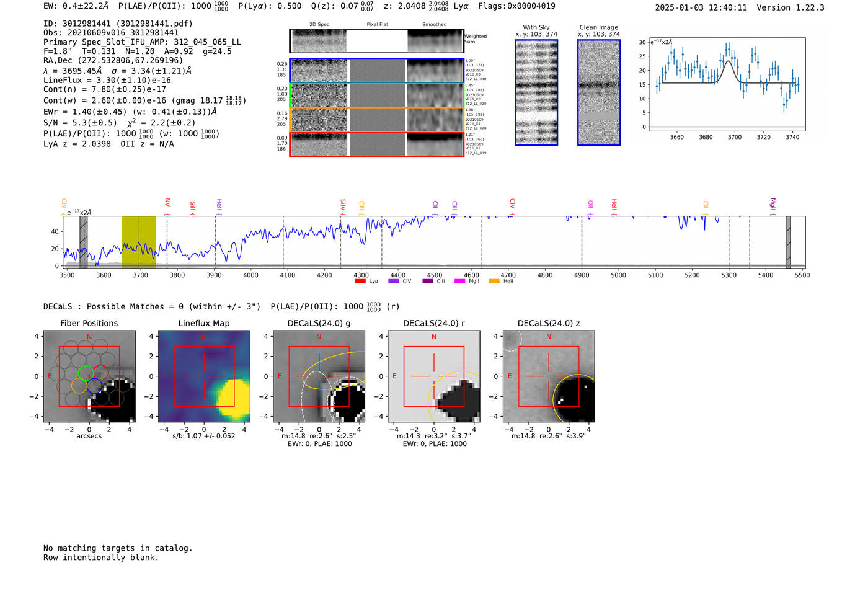Click the orange fiber circle in Fiber Positions
The width and height of the screenshot is (868, 591).
click(x=79, y=386)
